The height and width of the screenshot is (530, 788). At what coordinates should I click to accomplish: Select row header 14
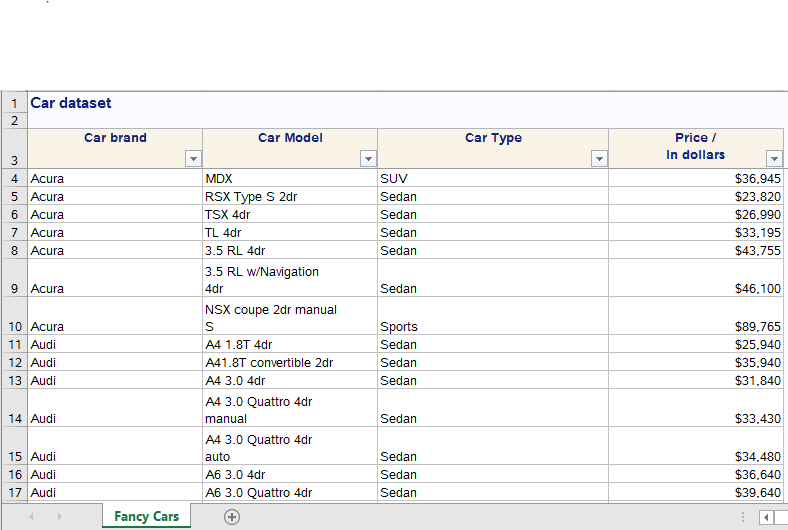coord(14,408)
